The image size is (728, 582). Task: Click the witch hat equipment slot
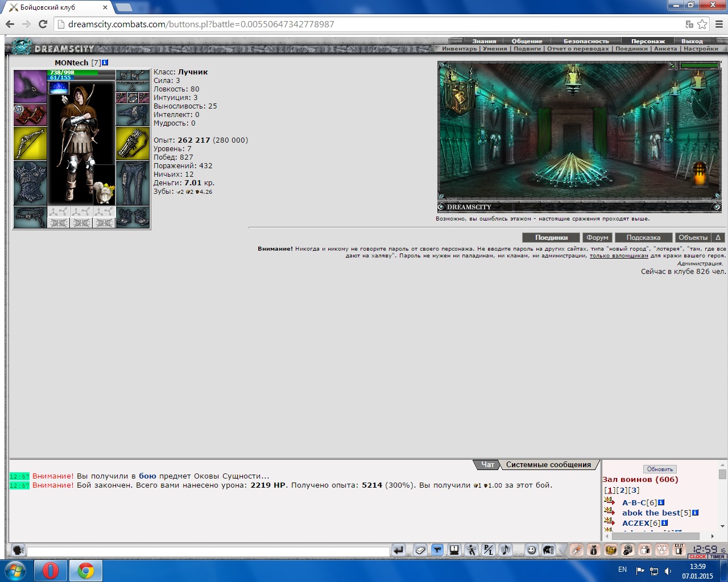pos(30,86)
